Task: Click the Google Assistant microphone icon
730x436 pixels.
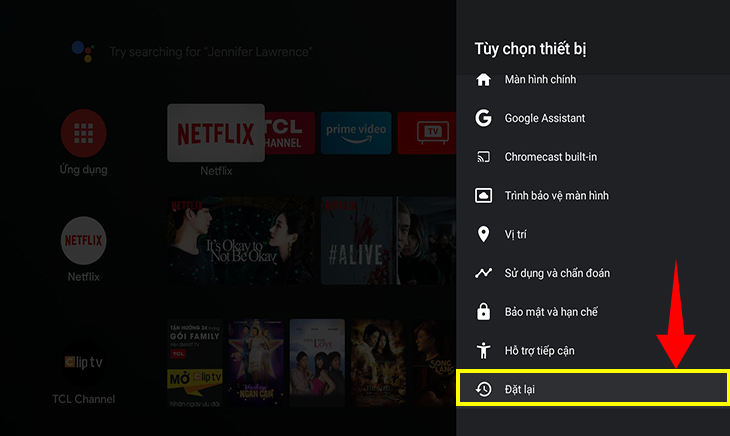Action: [x=81, y=51]
